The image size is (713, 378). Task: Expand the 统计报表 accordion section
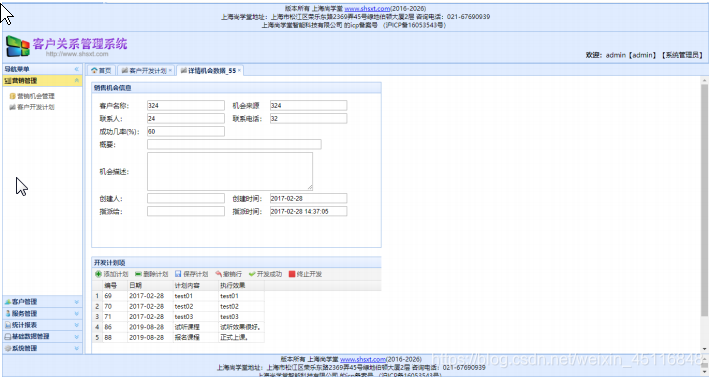coord(76,325)
